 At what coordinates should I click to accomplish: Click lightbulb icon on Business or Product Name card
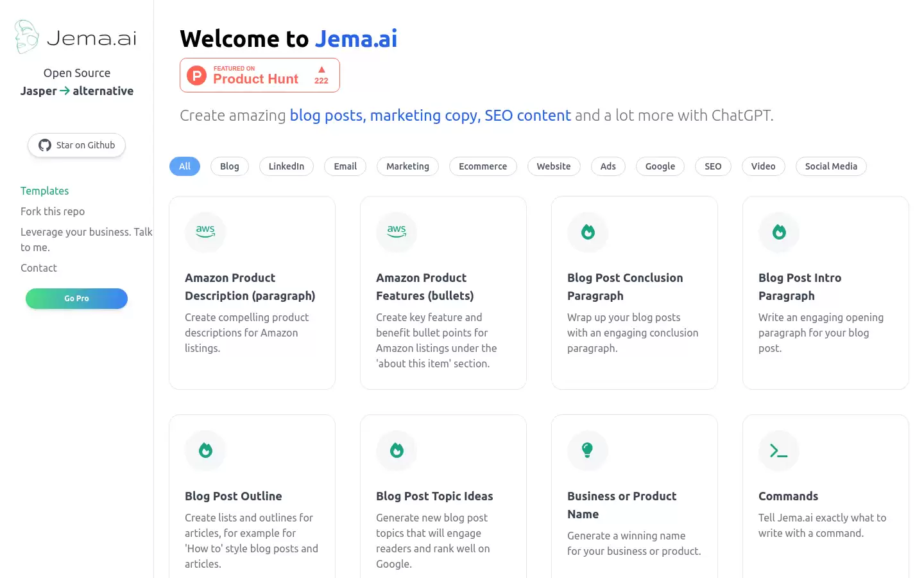587,450
